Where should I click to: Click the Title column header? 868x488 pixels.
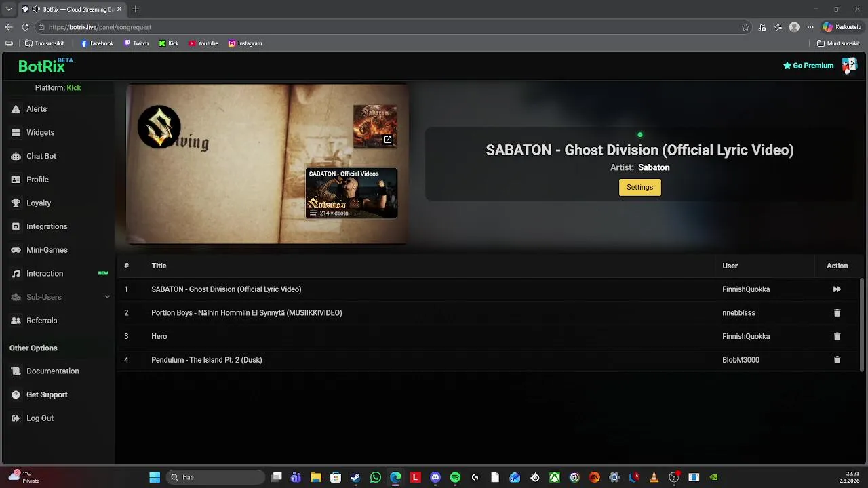[159, 266]
